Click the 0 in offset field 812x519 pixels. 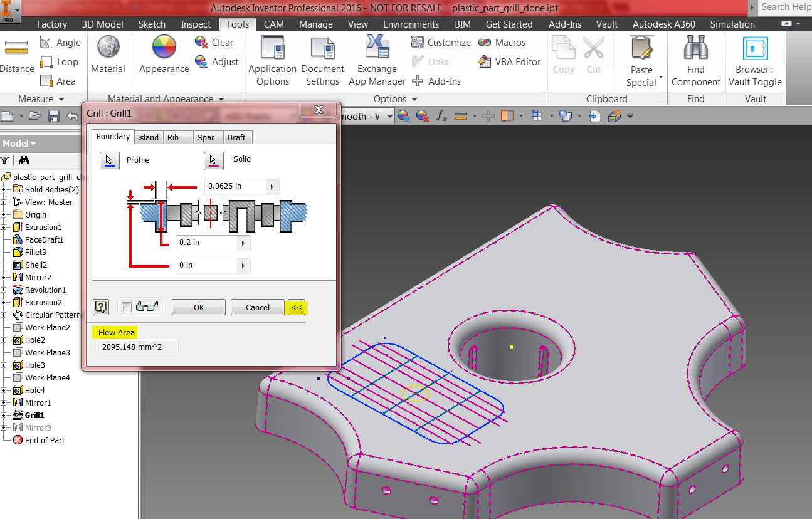[208, 266]
